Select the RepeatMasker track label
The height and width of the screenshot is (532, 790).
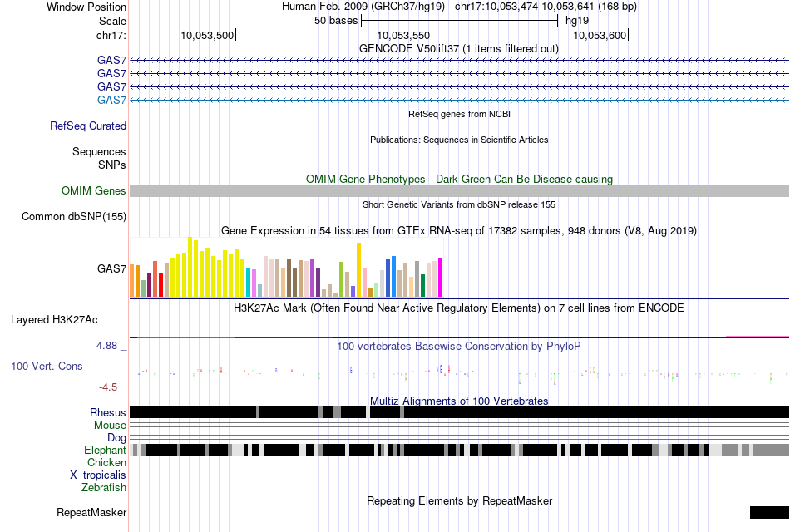(x=91, y=512)
